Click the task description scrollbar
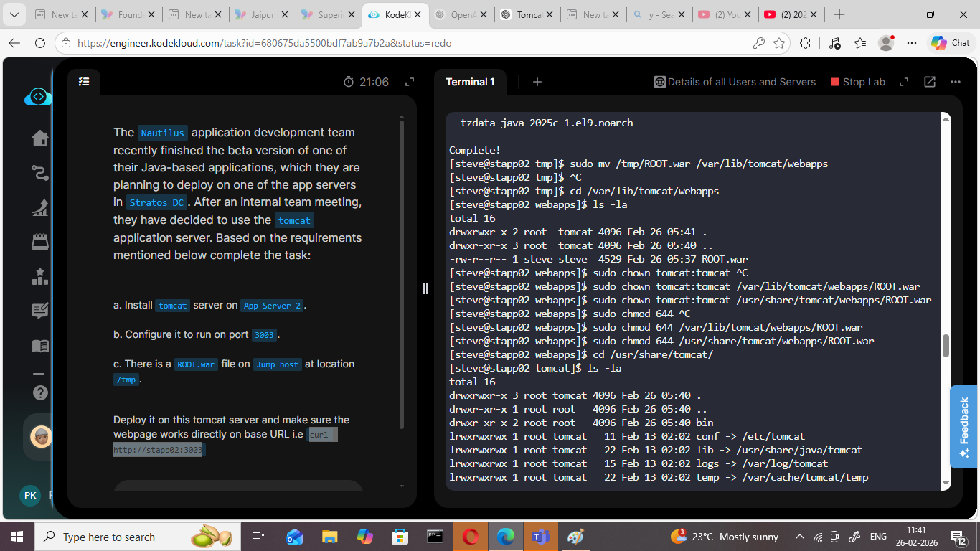The image size is (980, 551). pyautogui.click(x=401, y=275)
